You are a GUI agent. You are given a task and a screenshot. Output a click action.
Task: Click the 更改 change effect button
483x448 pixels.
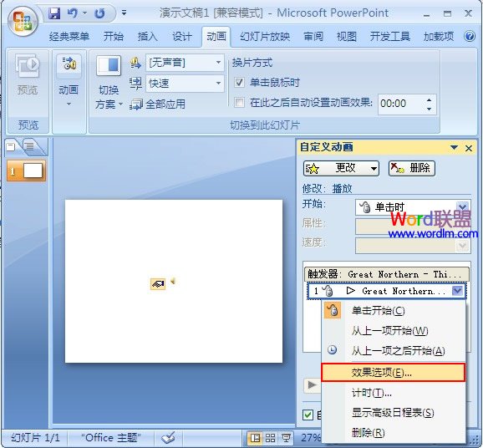point(341,169)
